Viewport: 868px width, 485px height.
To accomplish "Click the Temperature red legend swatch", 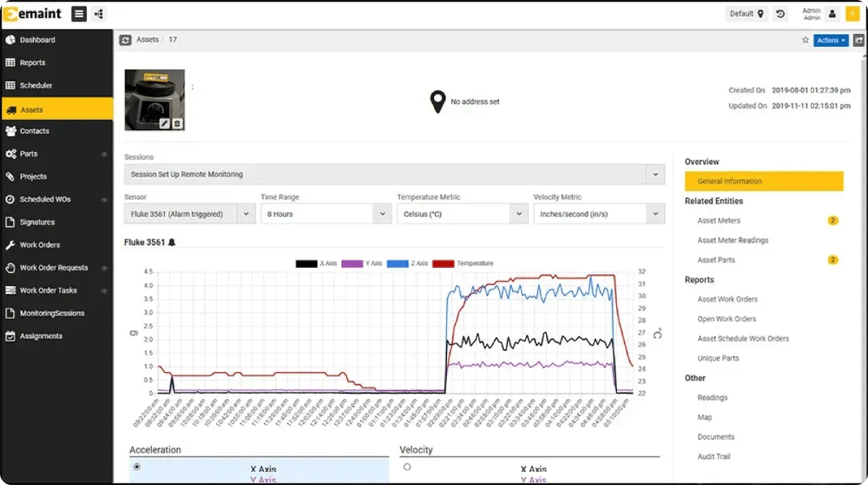I will click(443, 263).
